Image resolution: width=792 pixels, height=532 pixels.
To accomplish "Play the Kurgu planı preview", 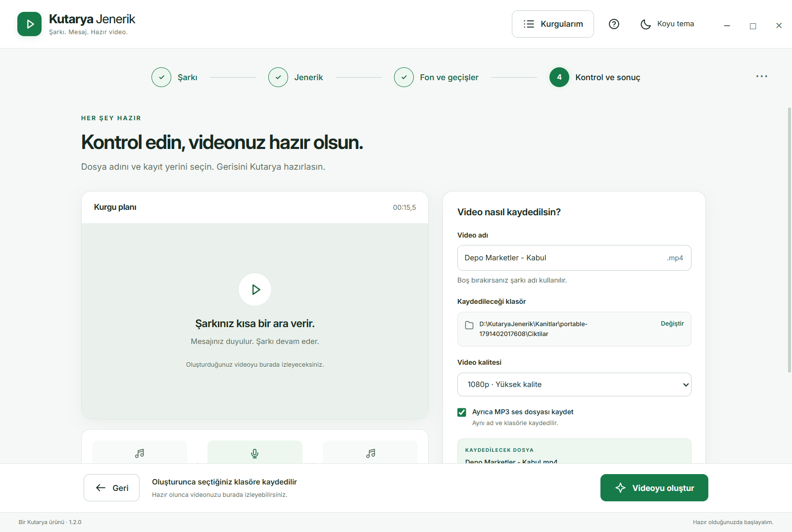I will click(255, 290).
